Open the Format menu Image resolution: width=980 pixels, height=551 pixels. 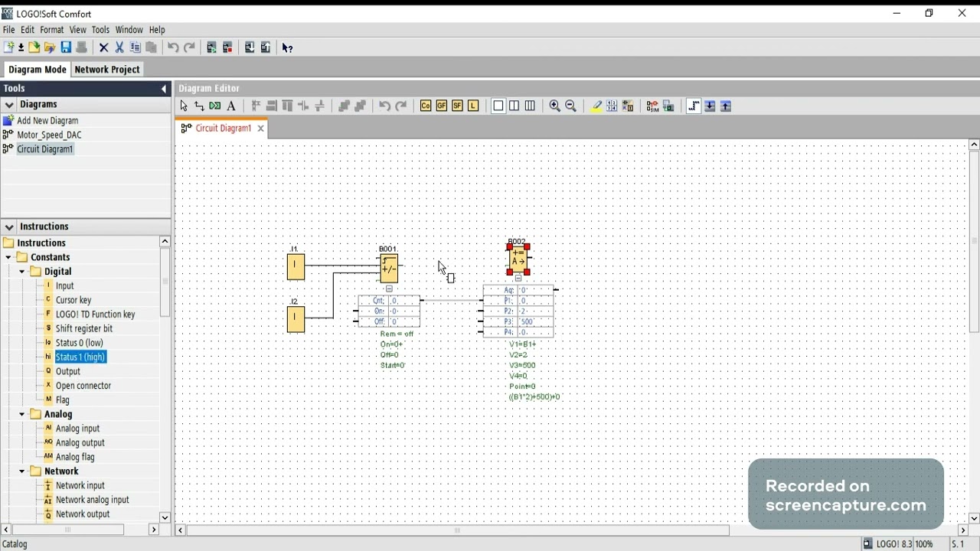[x=52, y=30]
